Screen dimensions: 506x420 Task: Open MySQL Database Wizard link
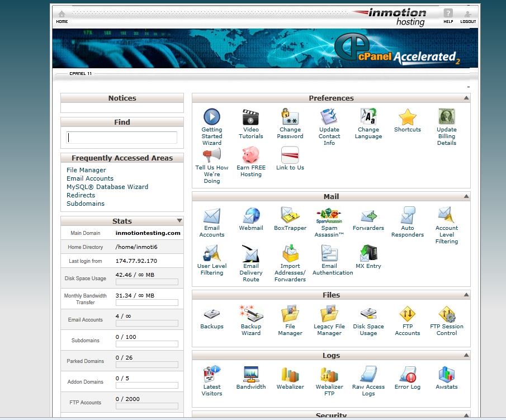coord(107,187)
